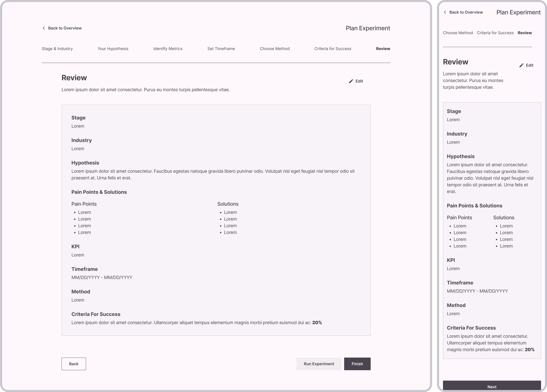The width and height of the screenshot is (547, 392).
Task: Click the Back button at the bottom left
Action: (74, 364)
